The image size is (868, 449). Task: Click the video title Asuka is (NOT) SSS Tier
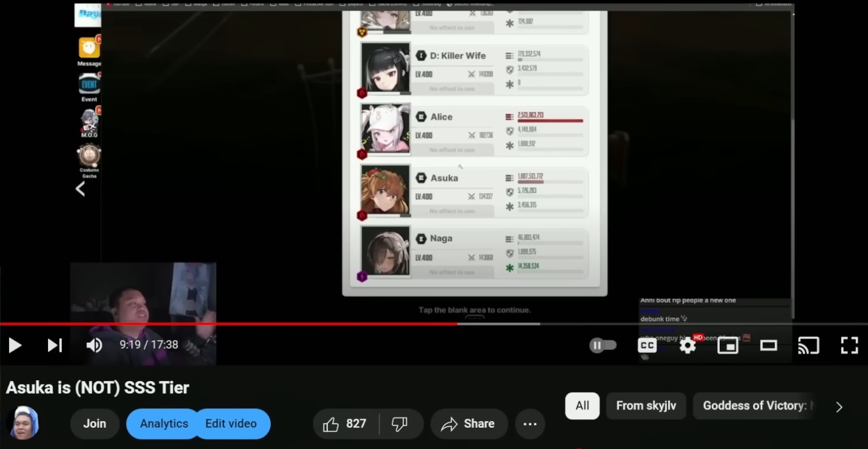click(98, 388)
